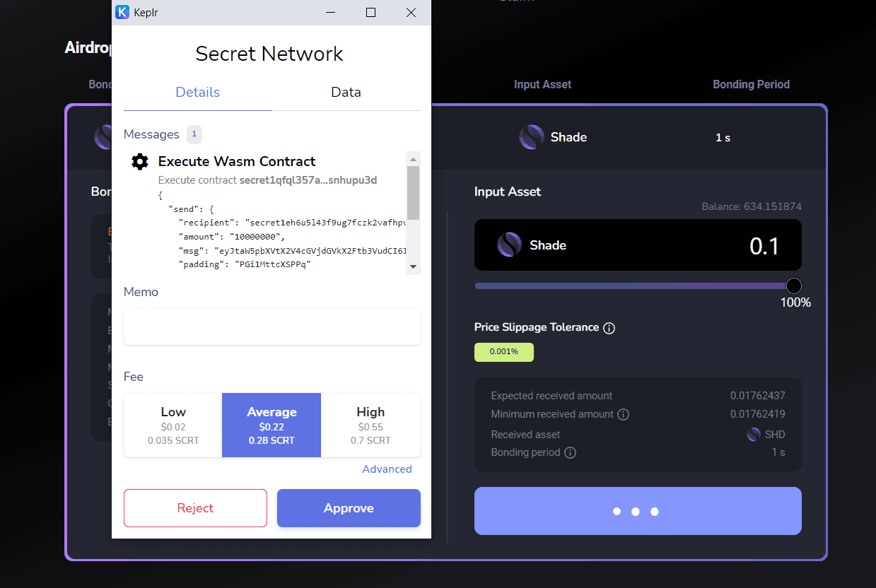This screenshot has width=876, height=588.
Task: Click the "amount": "10000000" line
Action: point(232,237)
